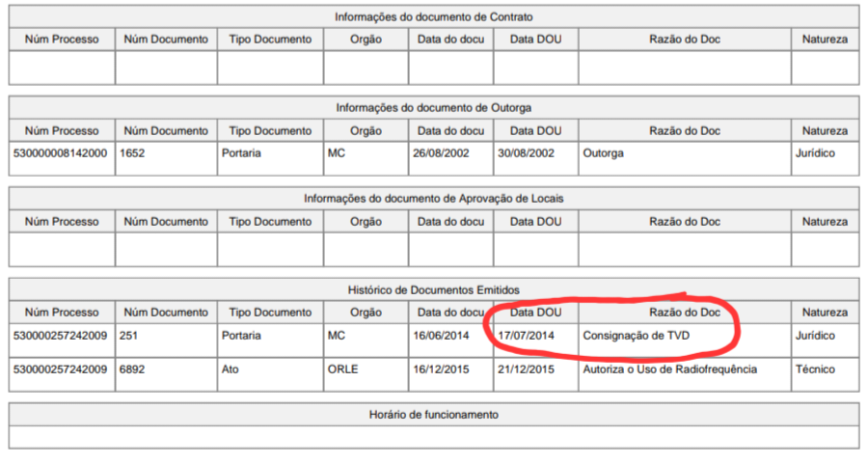Click 'Tipo Documento' header in Contrato table
The width and height of the screenshot is (868, 464).
point(270,40)
